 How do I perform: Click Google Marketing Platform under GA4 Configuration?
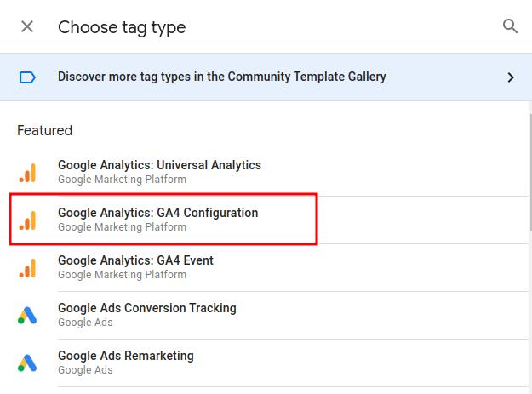[x=122, y=227]
